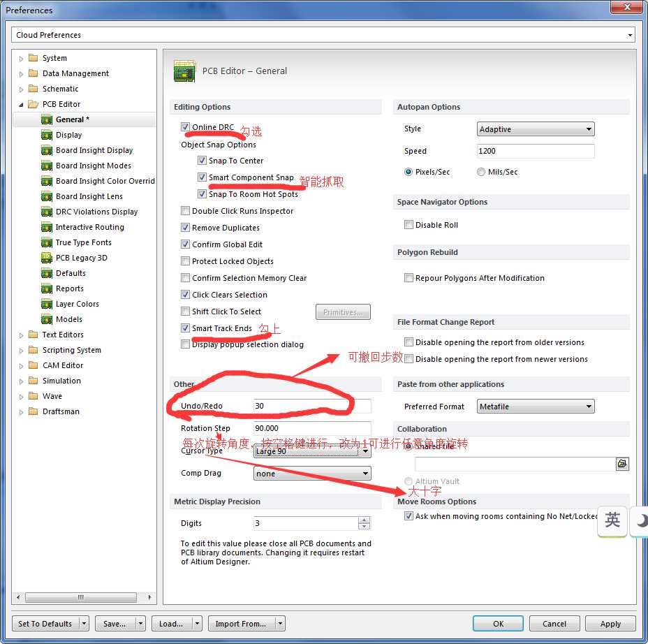Select Layer Colors tree item
648x644 pixels.
tap(78, 304)
